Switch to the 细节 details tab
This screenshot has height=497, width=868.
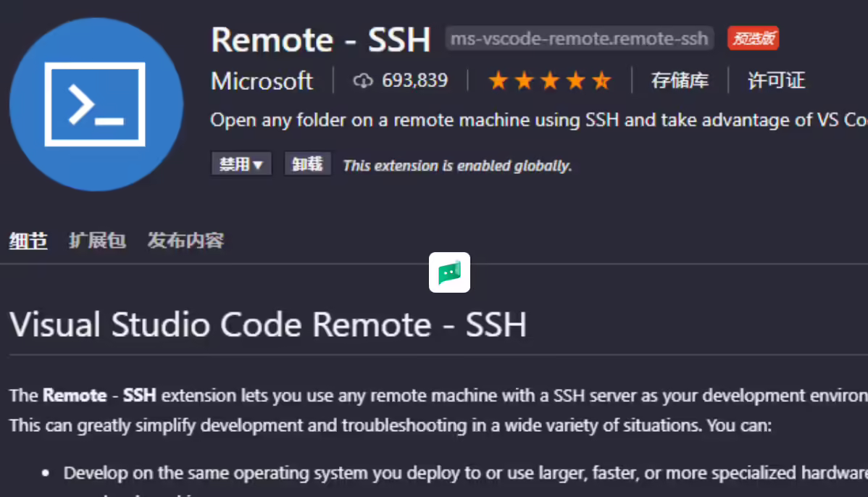click(28, 241)
